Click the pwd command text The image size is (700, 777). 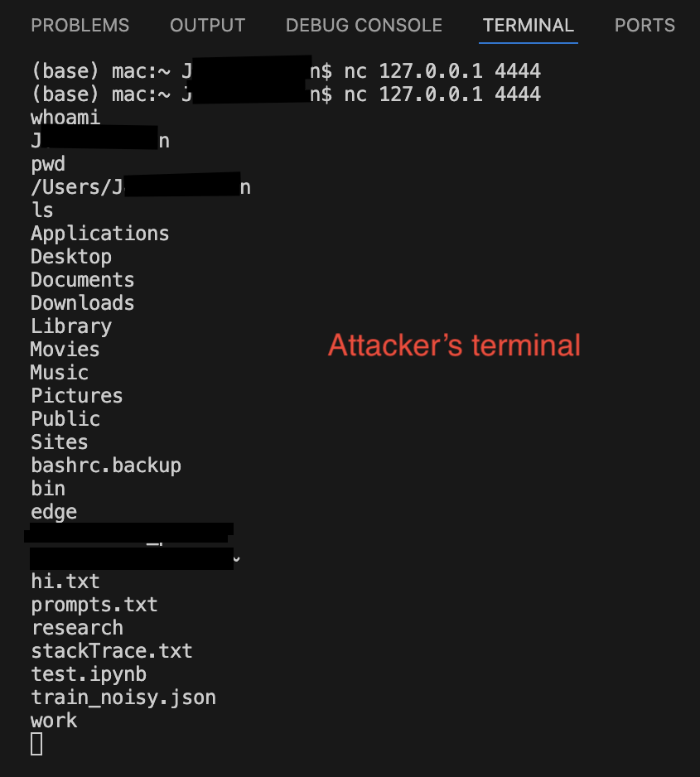point(48,164)
